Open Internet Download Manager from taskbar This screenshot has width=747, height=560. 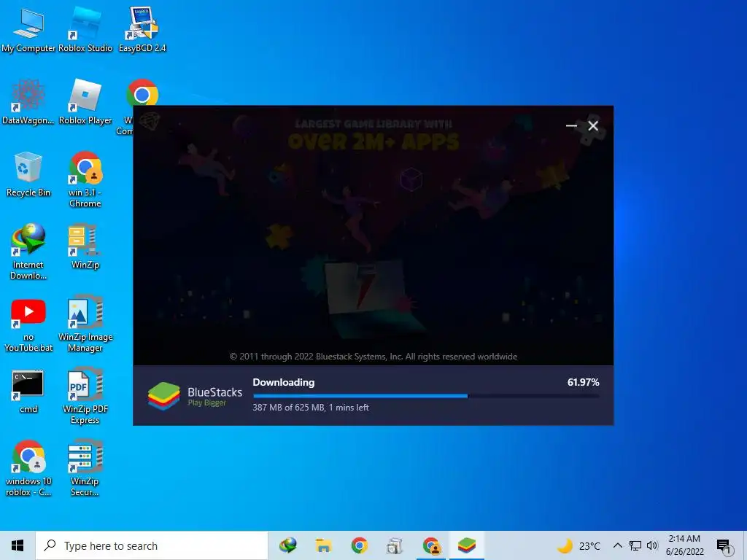pyautogui.click(x=287, y=545)
